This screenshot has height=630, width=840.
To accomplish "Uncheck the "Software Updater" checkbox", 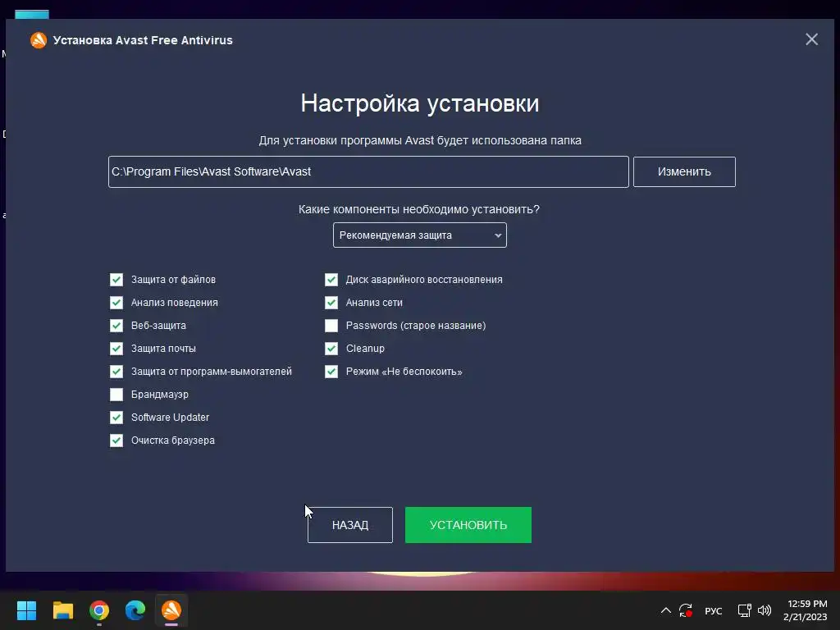I will tap(116, 418).
